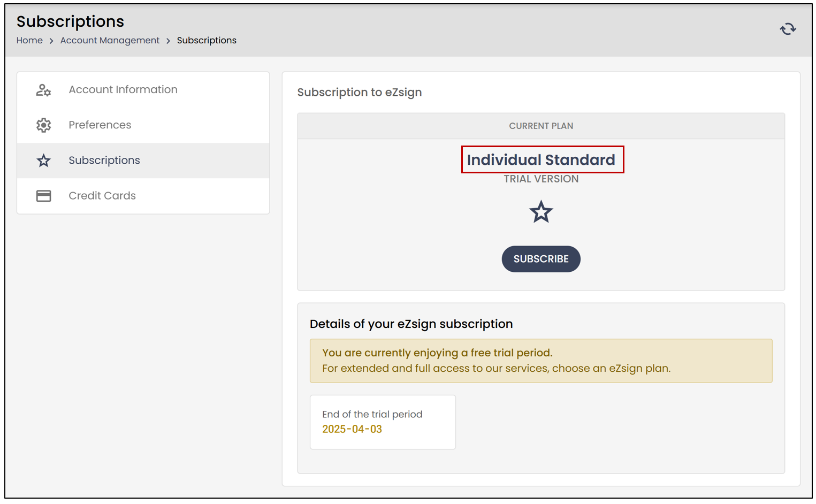Click the free trial period notice banner
The image size is (816, 504).
coord(541,361)
